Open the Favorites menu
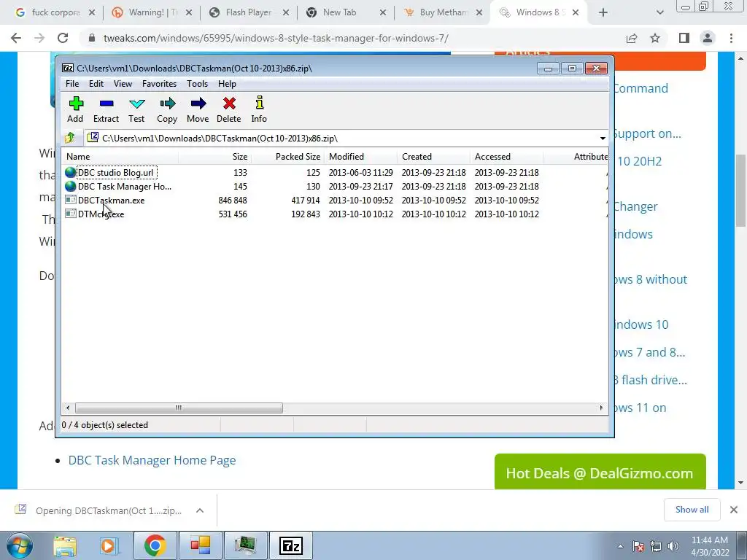 (x=160, y=84)
